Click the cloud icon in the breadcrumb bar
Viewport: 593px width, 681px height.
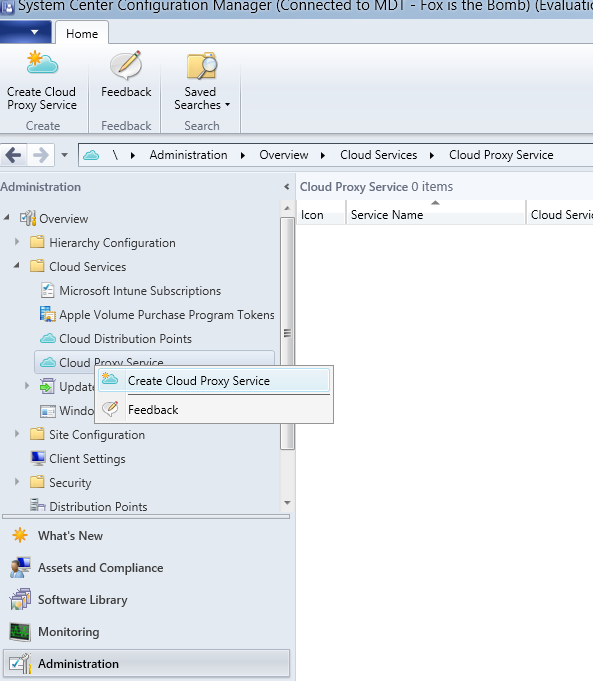coord(91,155)
